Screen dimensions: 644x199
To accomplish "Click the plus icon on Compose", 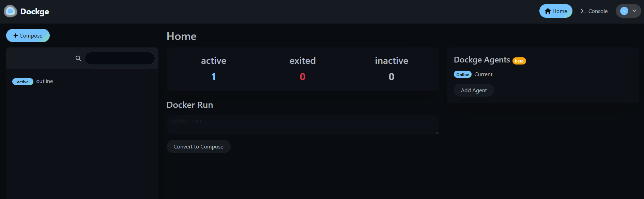I will point(16,35).
